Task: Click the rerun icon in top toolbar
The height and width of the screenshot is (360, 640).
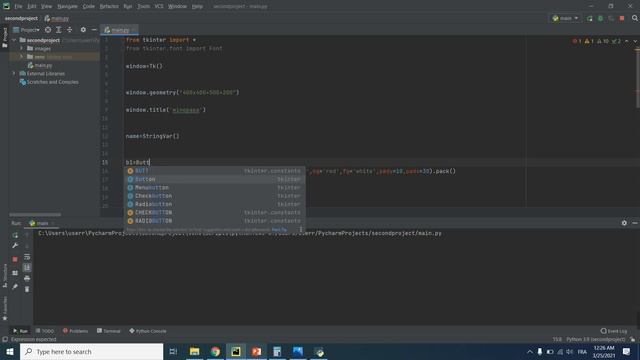Action: (x=589, y=18)
